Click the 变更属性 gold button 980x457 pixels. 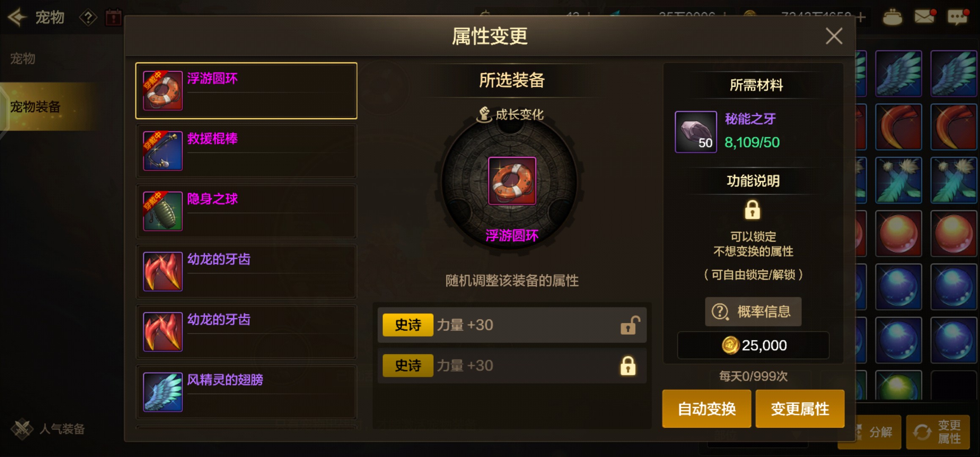pos(800,409)
